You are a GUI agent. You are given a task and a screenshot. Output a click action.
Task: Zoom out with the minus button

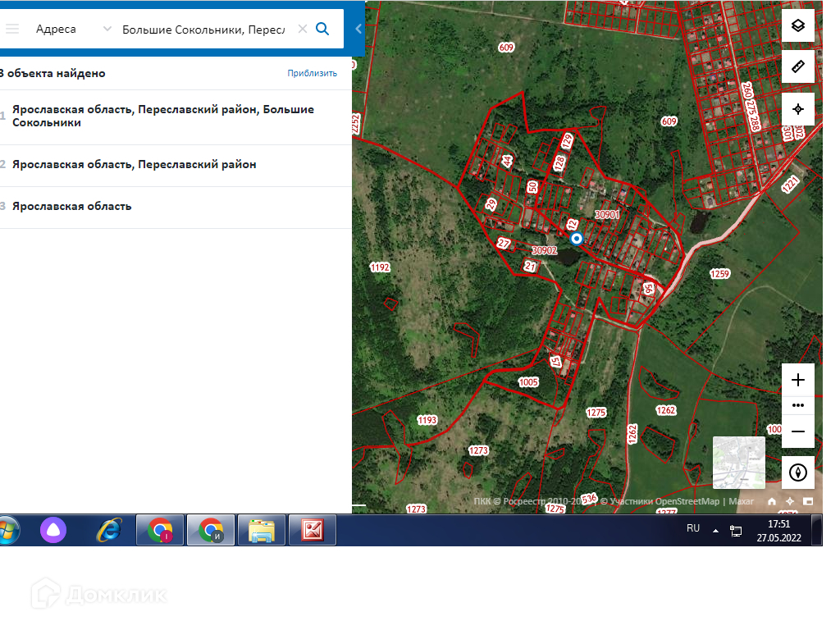(x=797, y=431)
